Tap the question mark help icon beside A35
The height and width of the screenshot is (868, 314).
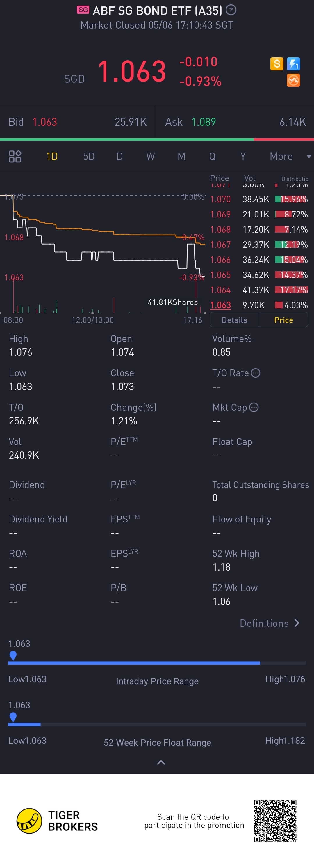[231, 10]
